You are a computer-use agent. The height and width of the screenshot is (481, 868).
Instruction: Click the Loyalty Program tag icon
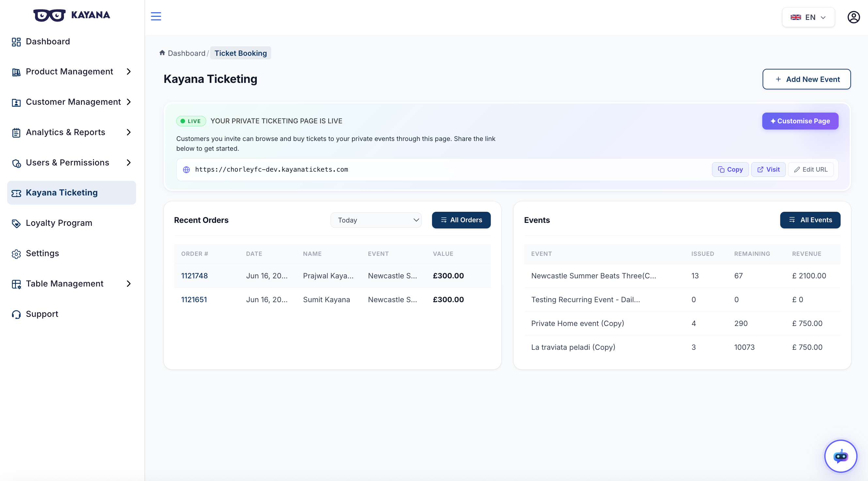coord(16,224)
